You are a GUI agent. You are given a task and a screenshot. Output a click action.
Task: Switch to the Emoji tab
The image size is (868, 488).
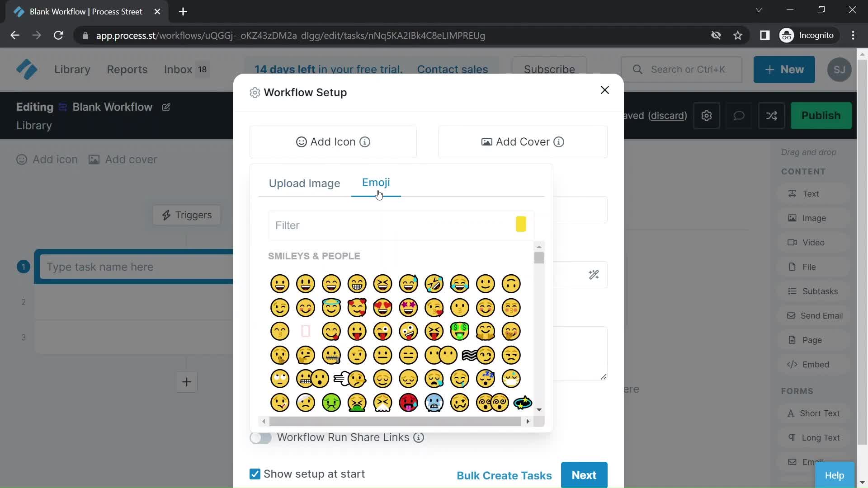(376, 183)
